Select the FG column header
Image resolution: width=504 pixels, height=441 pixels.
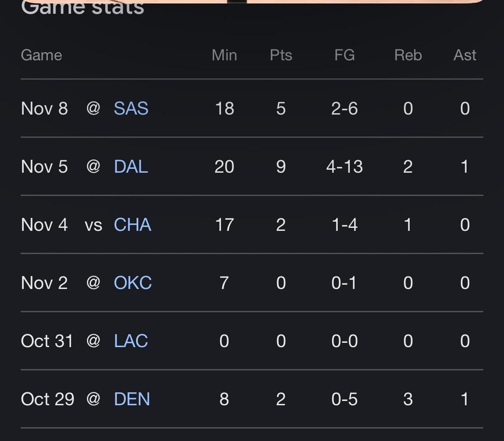point(344,55)
